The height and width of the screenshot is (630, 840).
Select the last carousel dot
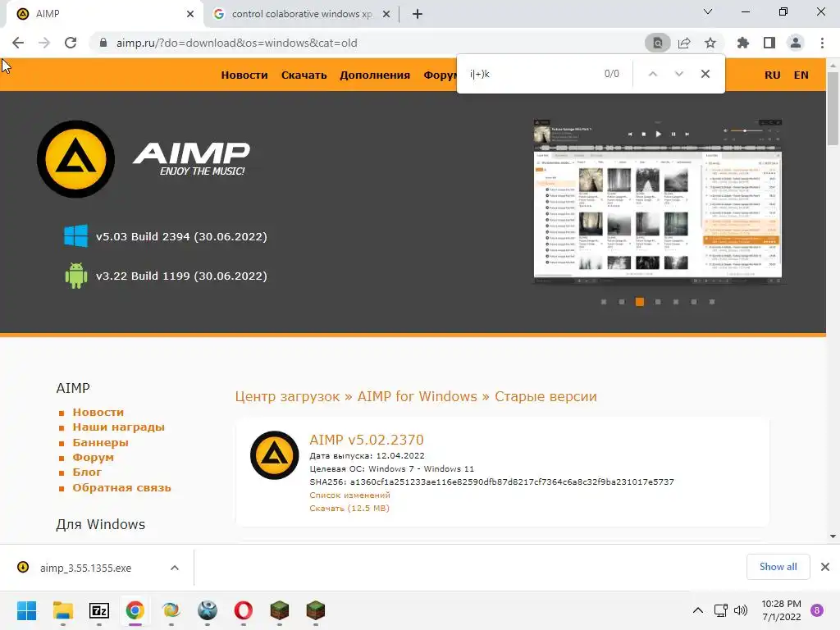coord(712,302)
